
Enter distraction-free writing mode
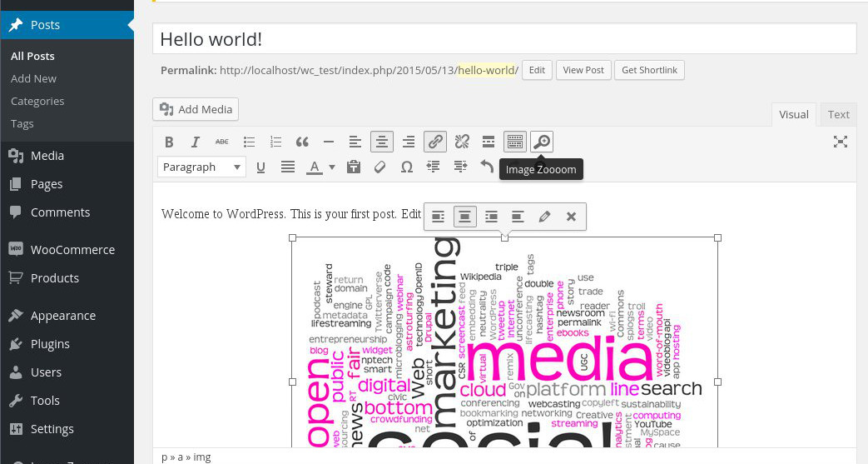click(841, 142)
